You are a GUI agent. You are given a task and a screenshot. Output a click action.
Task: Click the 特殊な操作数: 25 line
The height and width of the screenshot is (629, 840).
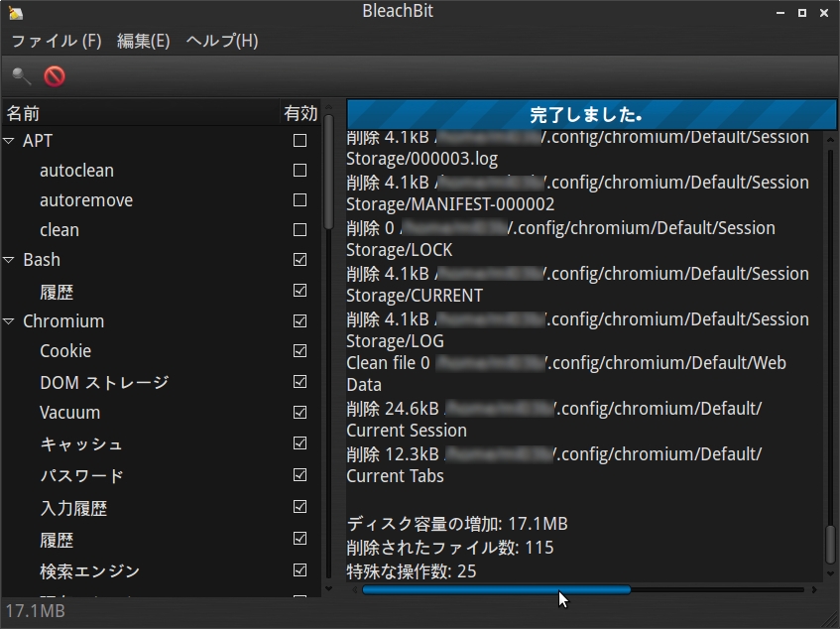412,571
